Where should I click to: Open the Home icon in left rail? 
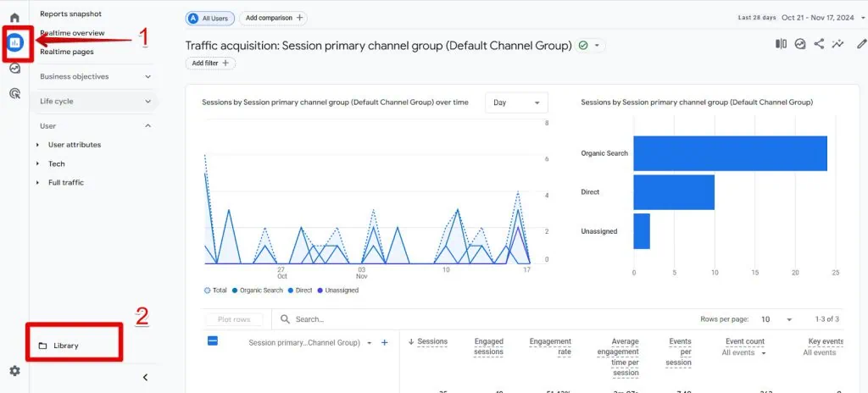14,18
